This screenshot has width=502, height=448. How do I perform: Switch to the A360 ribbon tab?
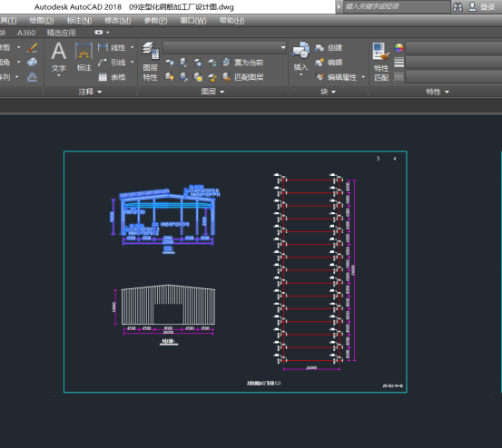pos(26,33)
